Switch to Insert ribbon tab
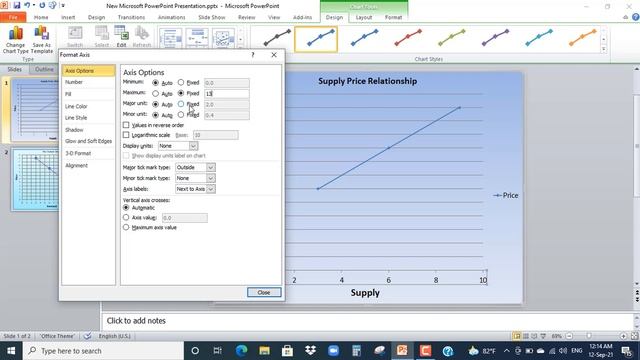Viewport: 640px width, 360px height. pyautogui.click(x=68, y=17)
